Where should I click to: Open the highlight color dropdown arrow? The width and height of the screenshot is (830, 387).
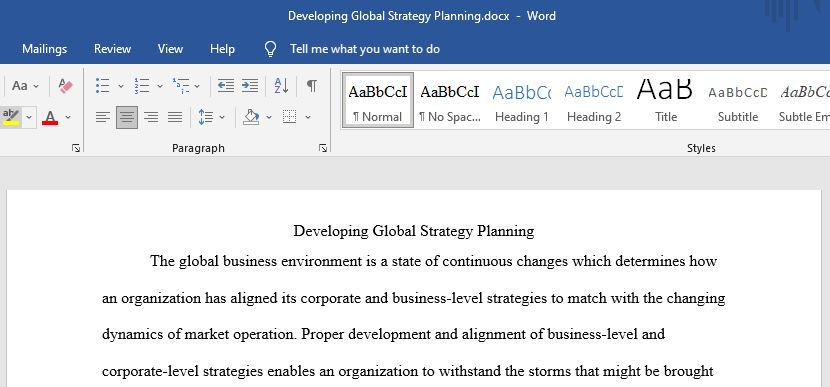(29, 116)
